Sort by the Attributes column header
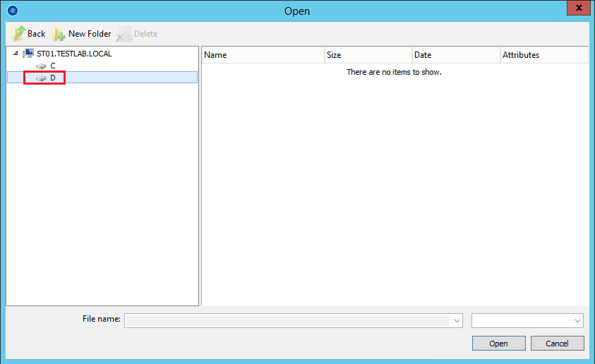595x364 pixels. 544,55
